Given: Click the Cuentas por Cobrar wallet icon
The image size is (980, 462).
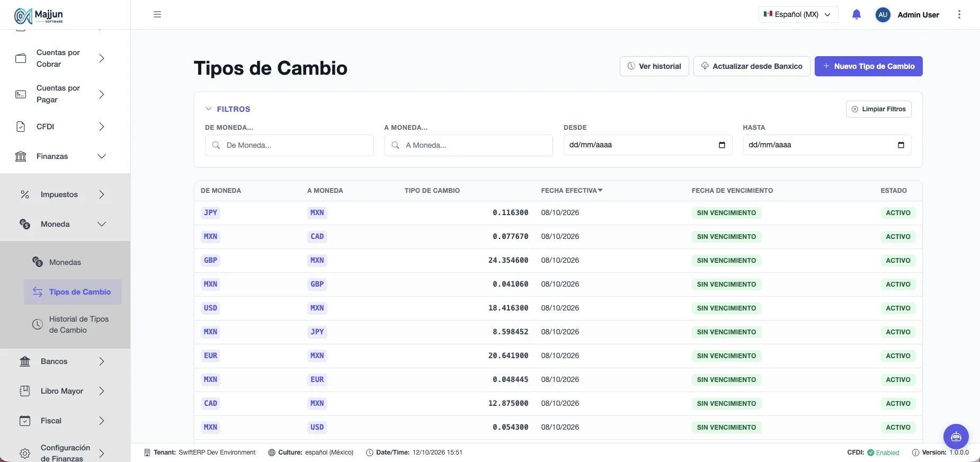Looking at the screenshot, I should (x=21, y=58).
